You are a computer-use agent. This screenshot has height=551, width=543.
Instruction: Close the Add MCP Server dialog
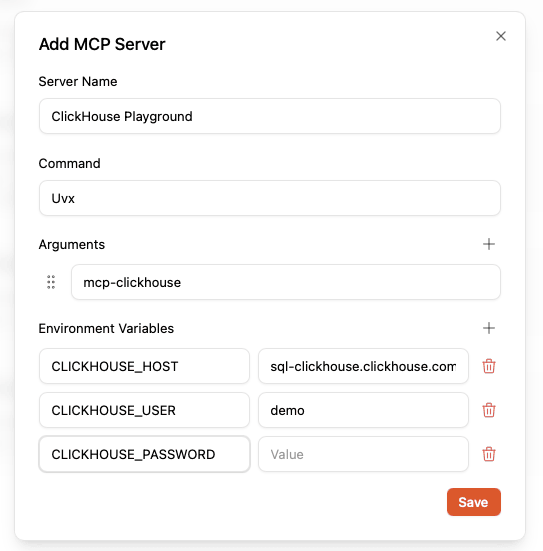point(500,36)
